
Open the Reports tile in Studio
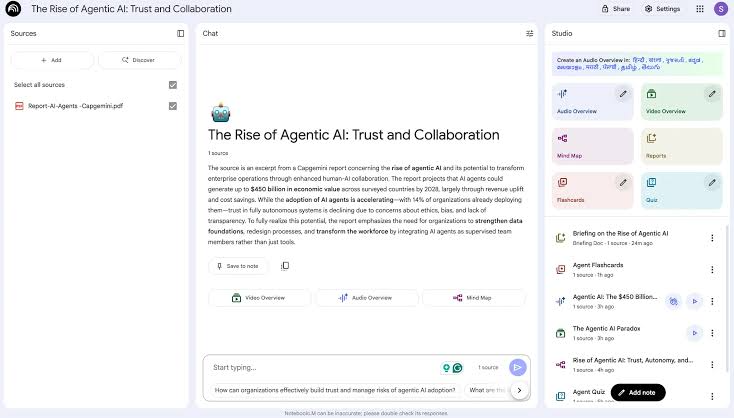(681, 146)
